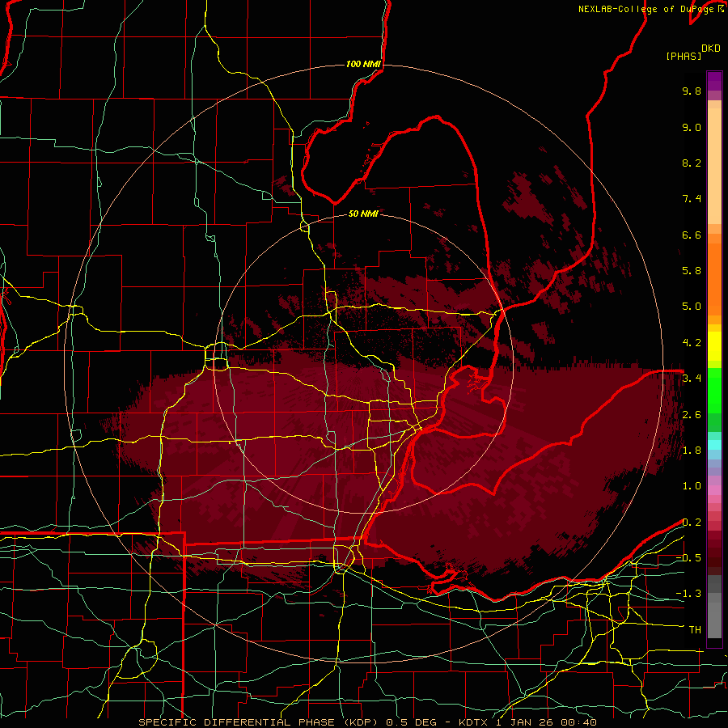Click the 50 NMI range ring label

point(363,214)
